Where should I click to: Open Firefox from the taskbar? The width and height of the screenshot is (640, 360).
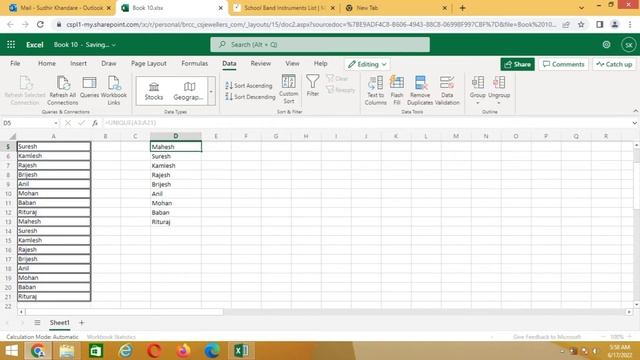pyautogui.click(x=183, y=351)
